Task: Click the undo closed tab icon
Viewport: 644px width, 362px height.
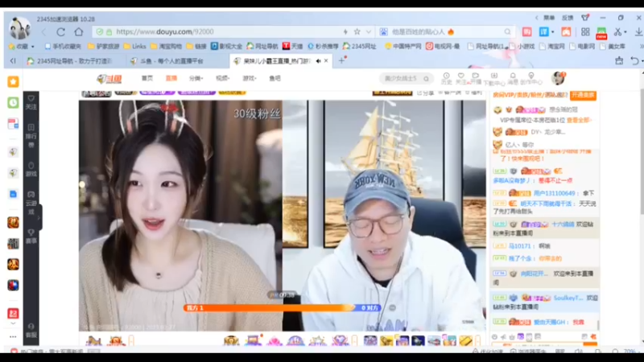Action: pos(635,61)
